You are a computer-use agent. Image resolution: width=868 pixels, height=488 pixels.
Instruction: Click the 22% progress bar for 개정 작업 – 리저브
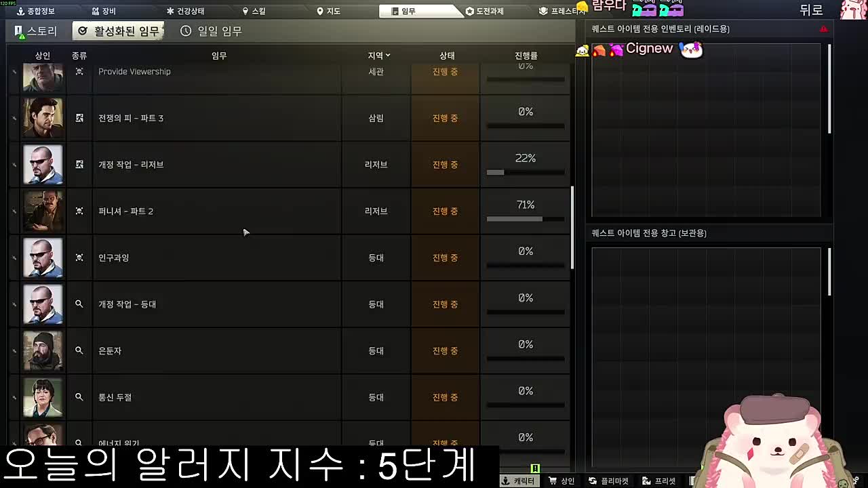[x=526, y=172]
